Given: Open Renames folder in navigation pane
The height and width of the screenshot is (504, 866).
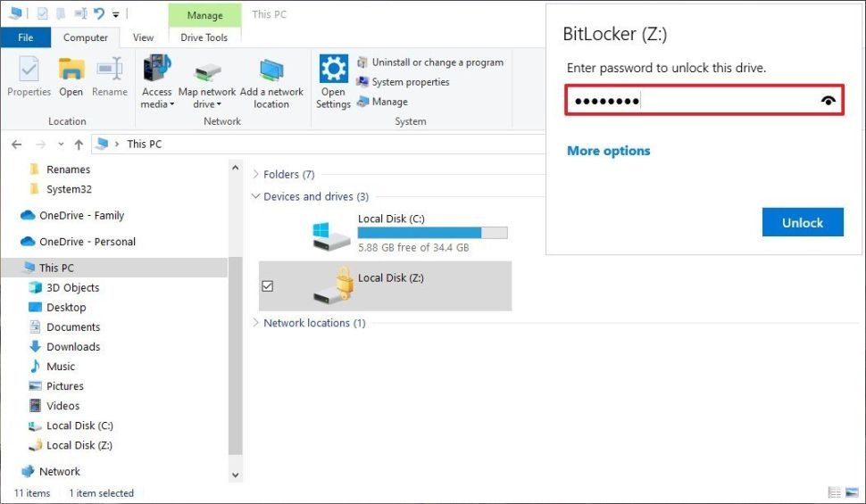Looking at the screenshot, I should tap(68, 169).
